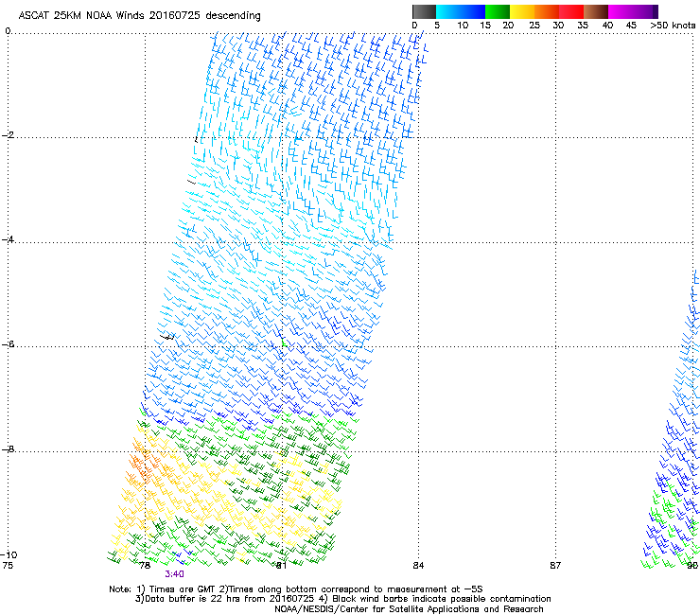This screenshot has width=700, height=615.
Task: Click the longitude axis label '81'
Action: [x=281, y=566]
